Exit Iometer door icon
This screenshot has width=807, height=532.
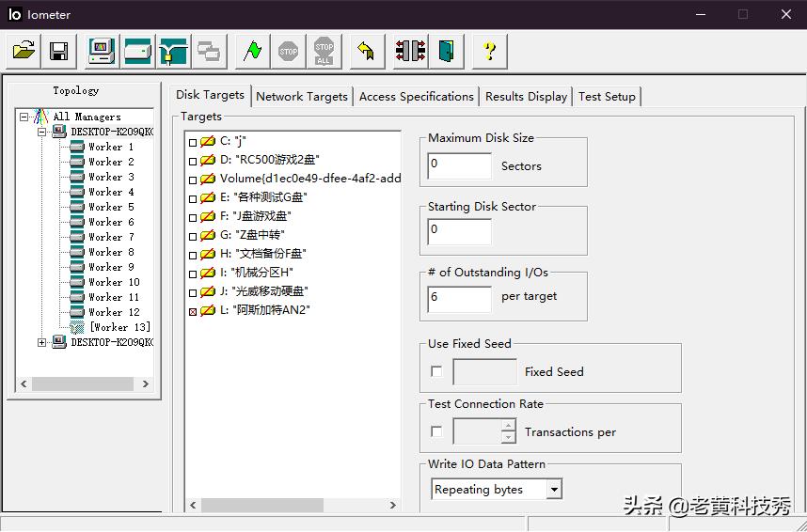[446, 52]
